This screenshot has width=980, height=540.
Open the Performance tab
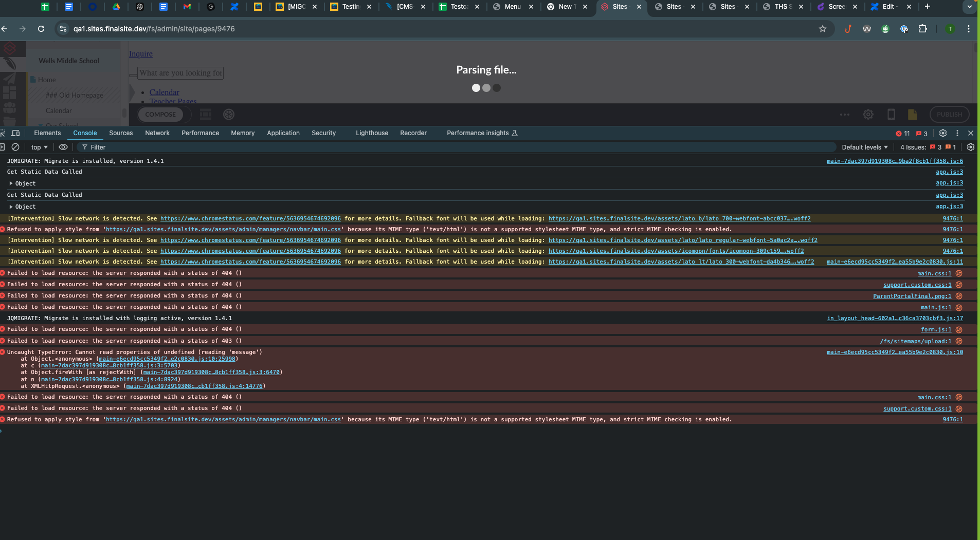(200, 133)
